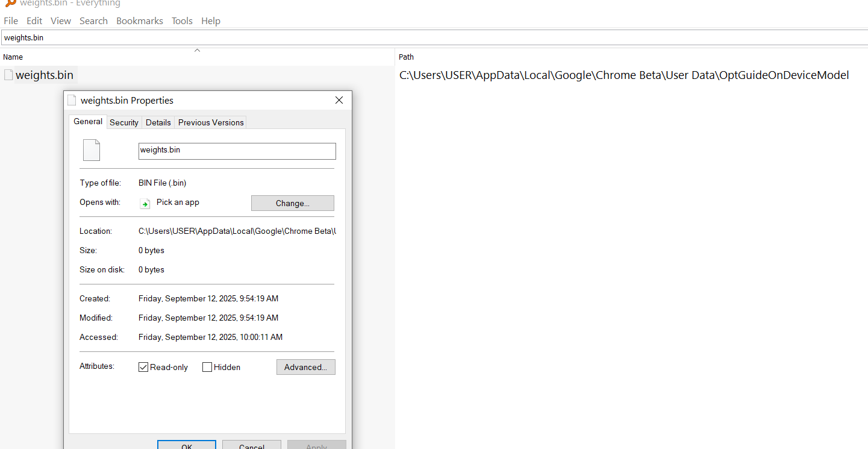This screenshot has height=449, width=868.
Task: Select the General tab
Action: click(x=88, y=121)
